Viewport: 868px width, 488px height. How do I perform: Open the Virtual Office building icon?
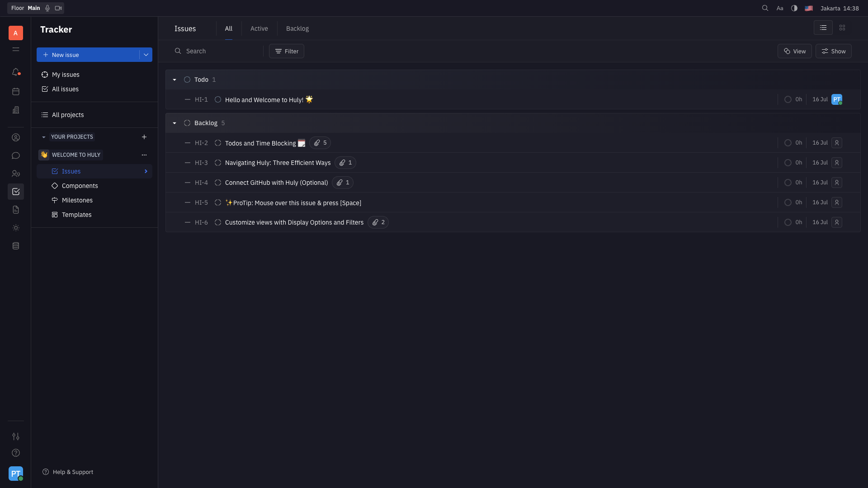(16, 110)
